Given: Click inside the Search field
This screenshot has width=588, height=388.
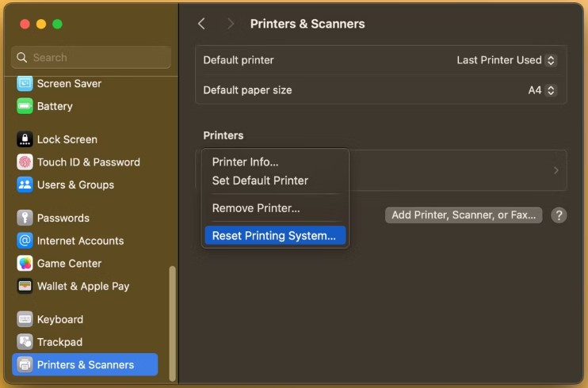Looking at the screenshot, I should click(91, 57).
